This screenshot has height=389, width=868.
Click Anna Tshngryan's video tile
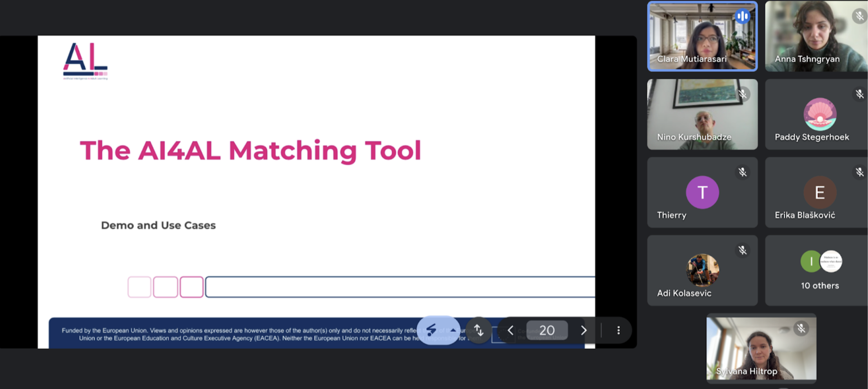[x=816, y=36]
